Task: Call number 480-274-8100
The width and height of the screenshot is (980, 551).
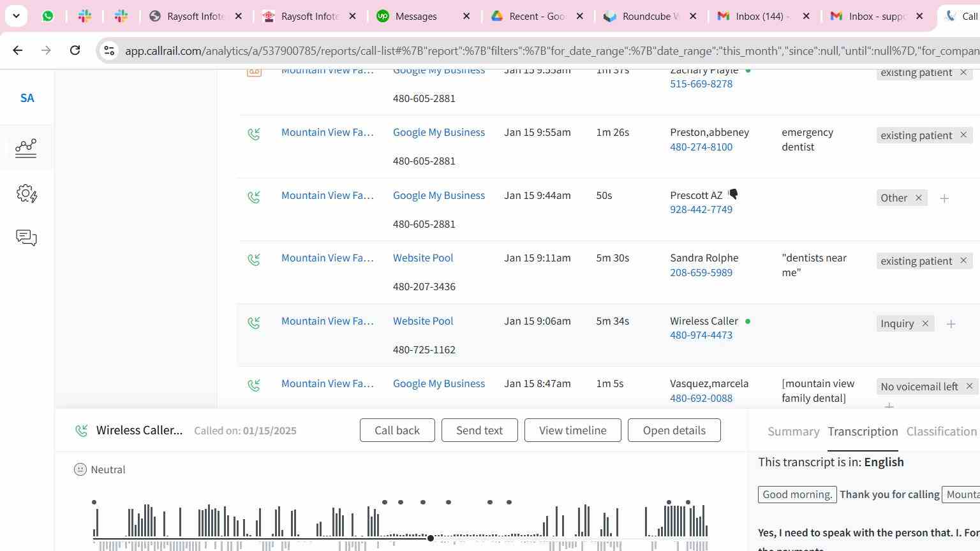Action: (701, 147)
